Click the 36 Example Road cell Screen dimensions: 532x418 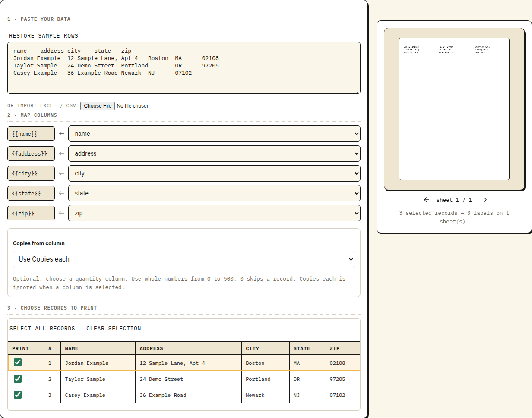[x=189, y=395]
